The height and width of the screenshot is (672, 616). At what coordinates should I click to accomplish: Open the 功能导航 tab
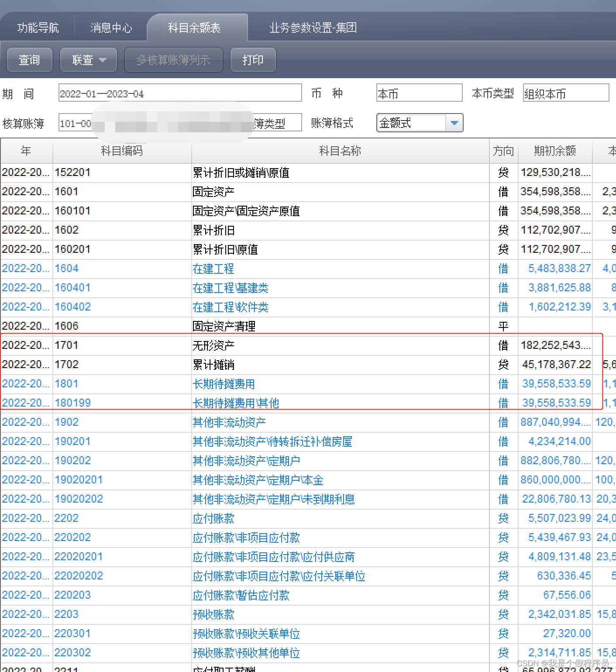pos(38,28)
